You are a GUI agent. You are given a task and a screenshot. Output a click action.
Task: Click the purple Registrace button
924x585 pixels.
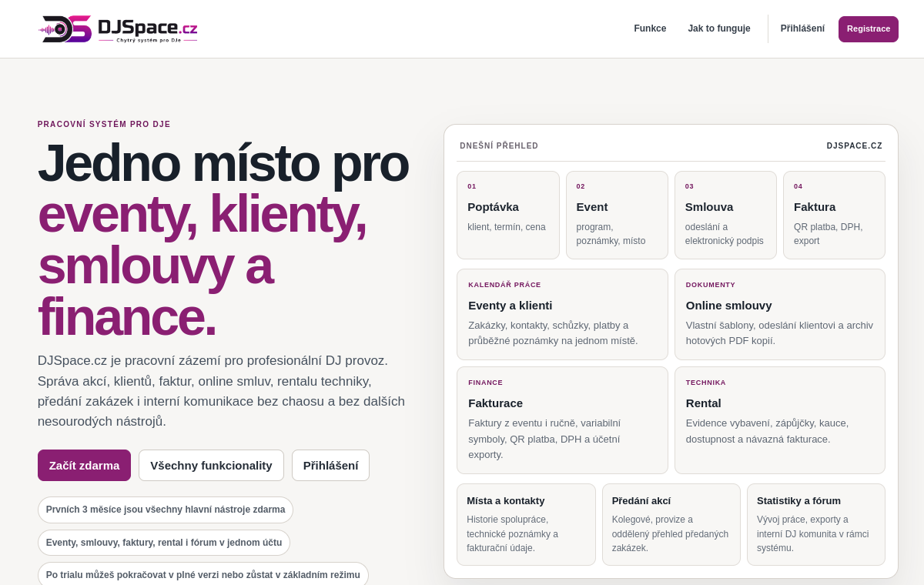click(x=869, y=29)
